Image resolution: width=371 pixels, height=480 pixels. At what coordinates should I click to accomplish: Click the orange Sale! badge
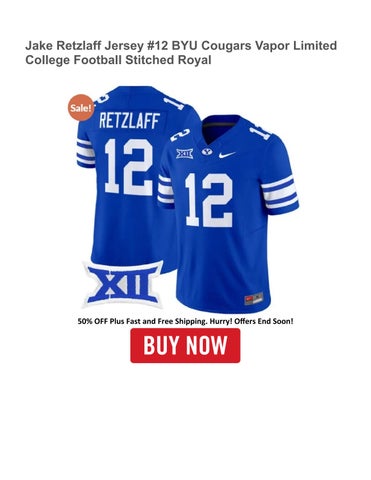[80, 107]
